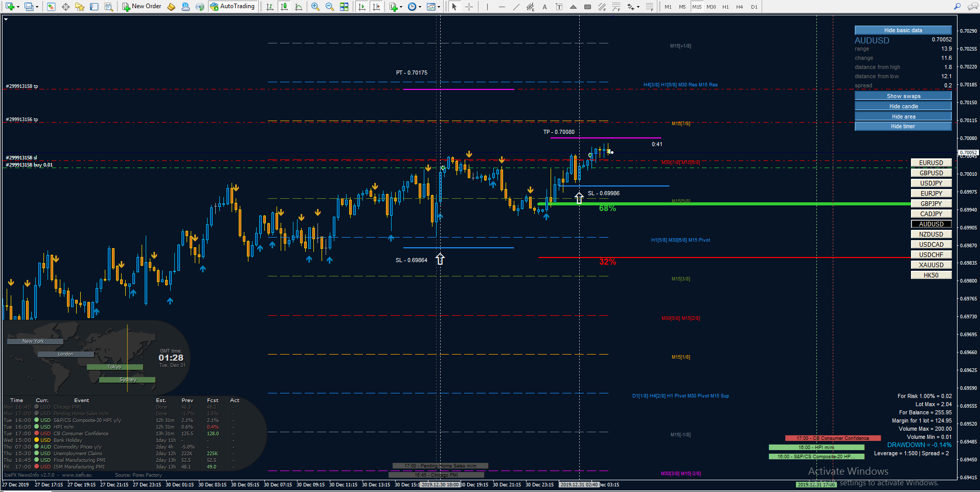Select the trendline tool
The width and height of the screenshot is (980, 492).
(516, 7)
